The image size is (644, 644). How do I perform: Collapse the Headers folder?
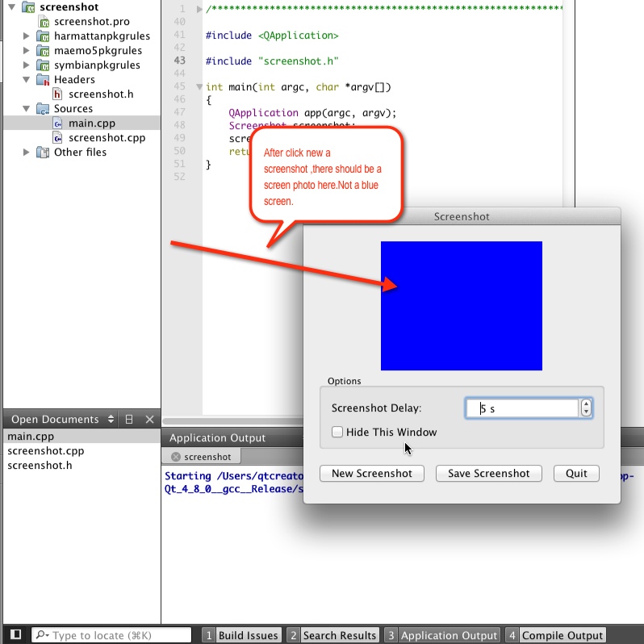tap(27, 80)
